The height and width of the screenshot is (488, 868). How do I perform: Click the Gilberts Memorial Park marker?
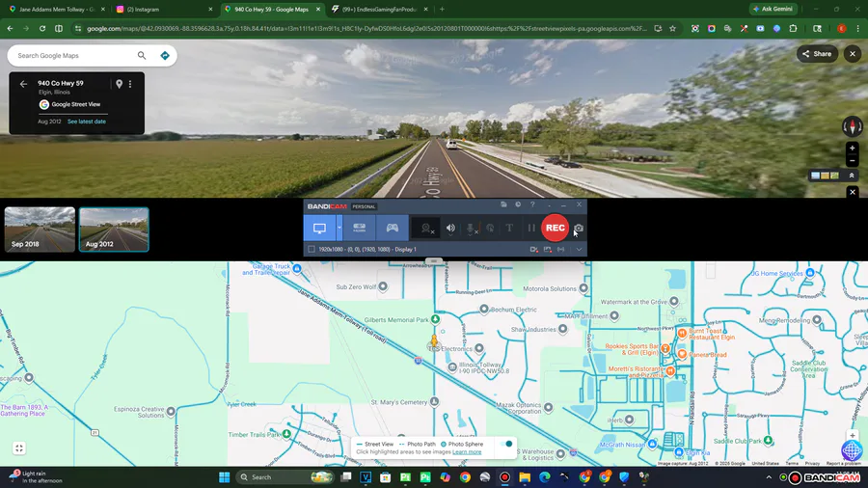436,319
